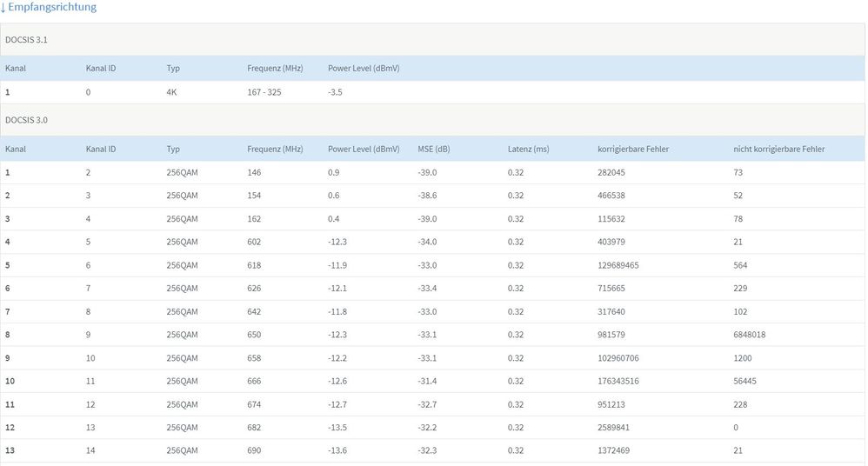Click power level -12.6
Screen dimensions: 868x466
337,382
